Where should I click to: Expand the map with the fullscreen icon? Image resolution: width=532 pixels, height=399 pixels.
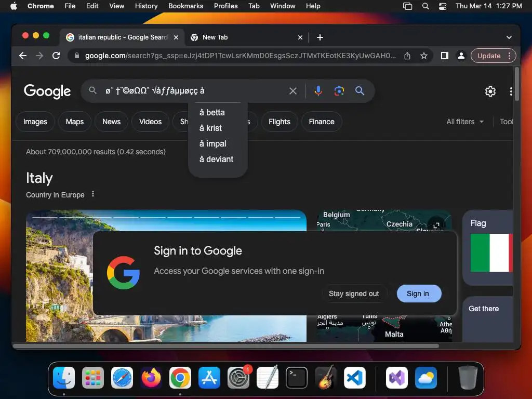pos(436,225)
